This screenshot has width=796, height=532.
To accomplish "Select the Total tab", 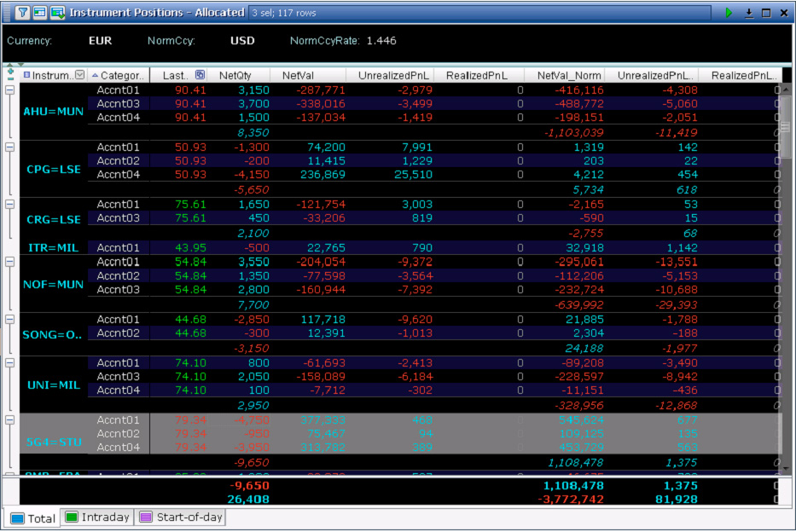I will [x=33, y=518].
